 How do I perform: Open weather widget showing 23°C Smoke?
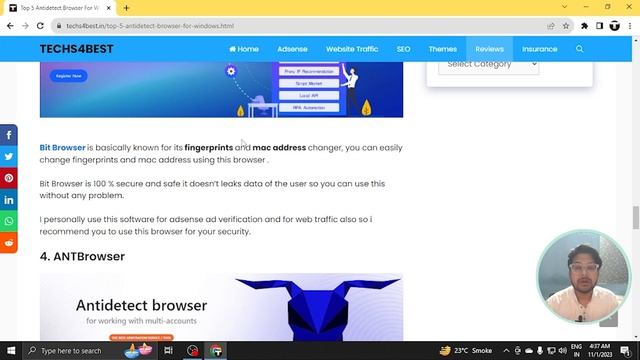coord(466,351)
